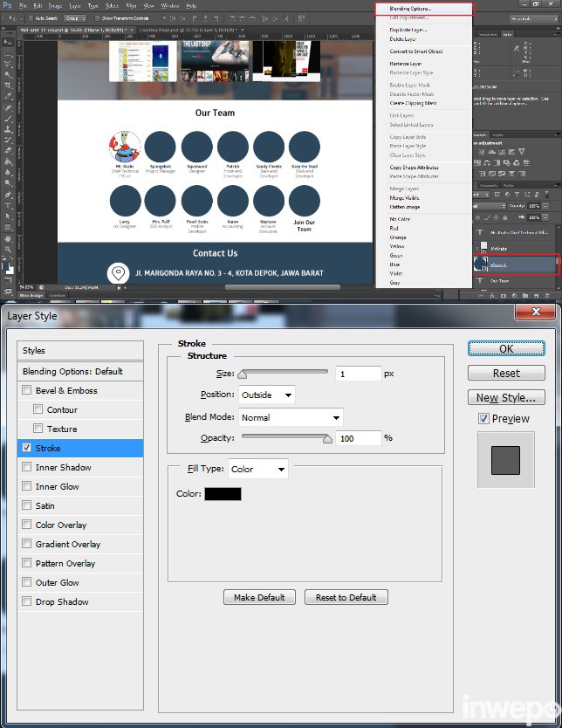This screenshot has height=728, width=562.
Task: Select the Eraser tool
Action: pos(8,150)
